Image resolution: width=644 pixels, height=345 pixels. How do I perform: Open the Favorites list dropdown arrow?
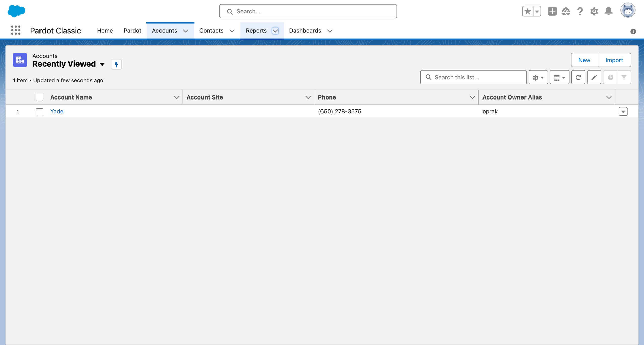click(537, 11)
